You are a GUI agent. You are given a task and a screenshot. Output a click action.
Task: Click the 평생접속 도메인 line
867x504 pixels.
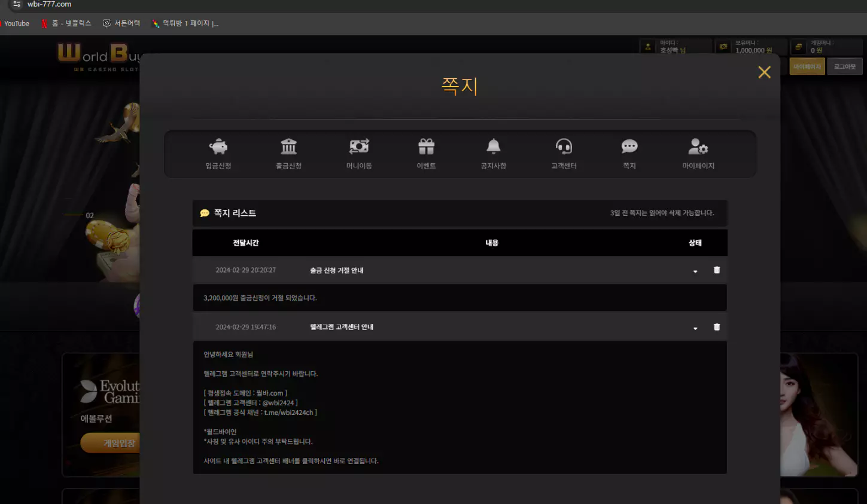[x=245, y=393]
